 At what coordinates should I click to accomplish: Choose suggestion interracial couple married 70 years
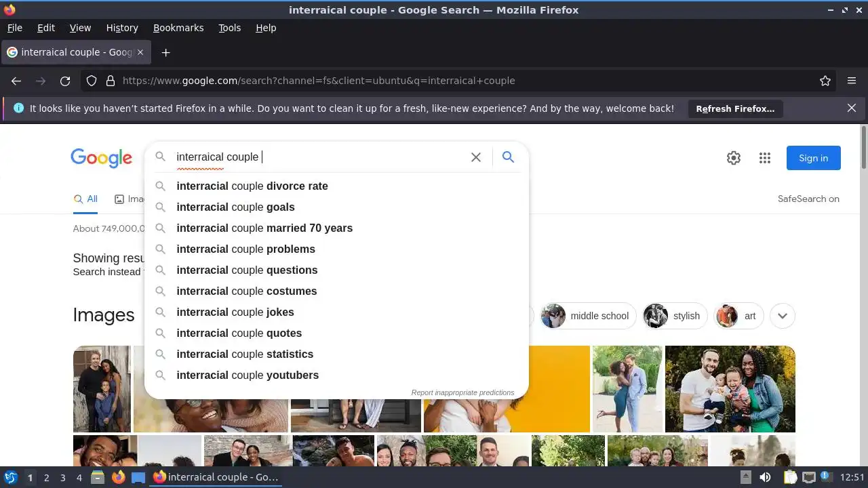click(336, 228)
